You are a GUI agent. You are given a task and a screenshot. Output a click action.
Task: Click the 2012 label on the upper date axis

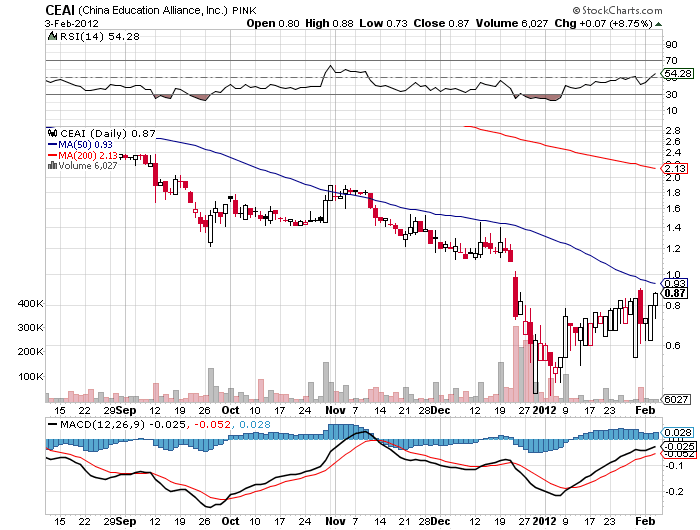click(545, 410)
